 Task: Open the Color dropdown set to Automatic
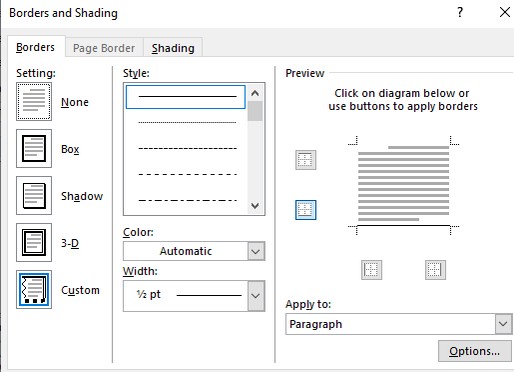(194, 251)
